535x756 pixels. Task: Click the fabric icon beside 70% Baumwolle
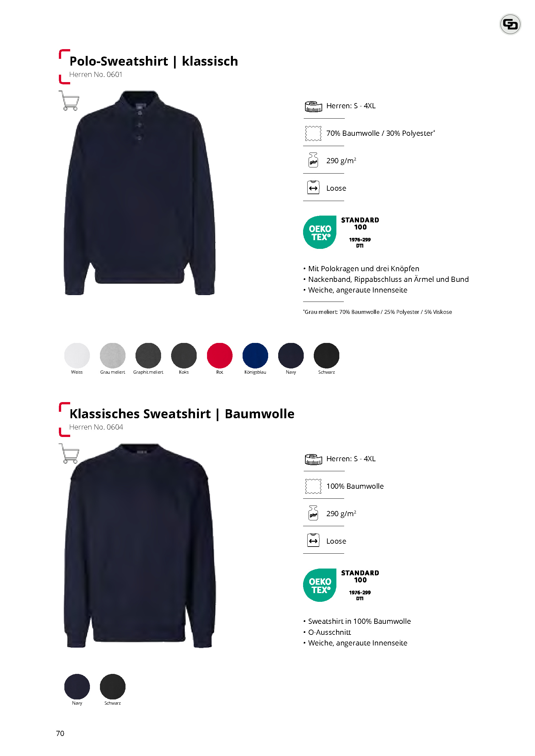(313, 133)
